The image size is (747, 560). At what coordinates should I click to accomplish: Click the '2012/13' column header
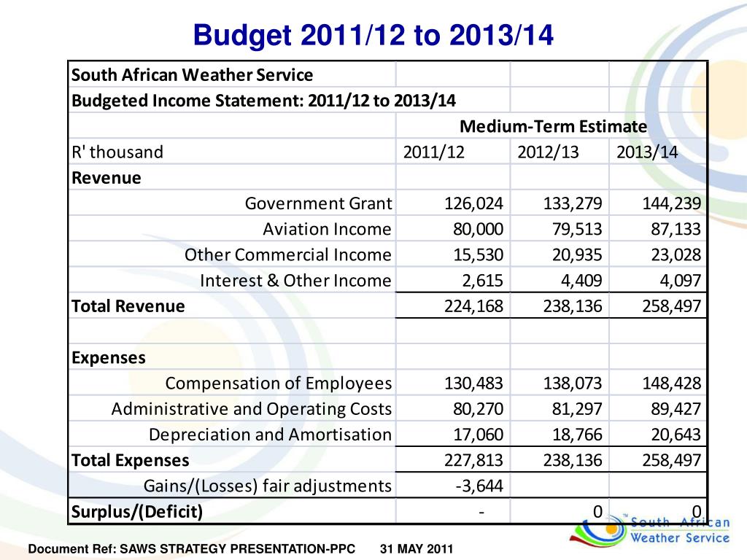point(548,152)
